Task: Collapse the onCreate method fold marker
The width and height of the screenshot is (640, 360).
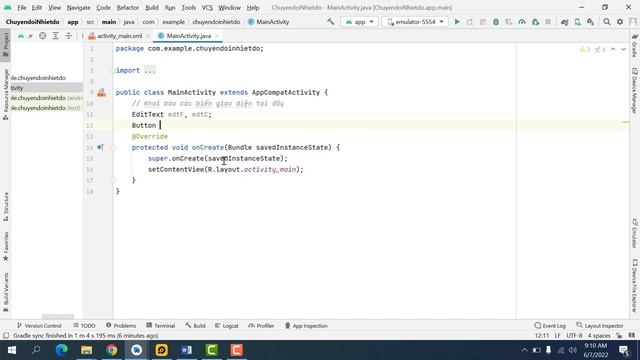Action: click(113, 147)
